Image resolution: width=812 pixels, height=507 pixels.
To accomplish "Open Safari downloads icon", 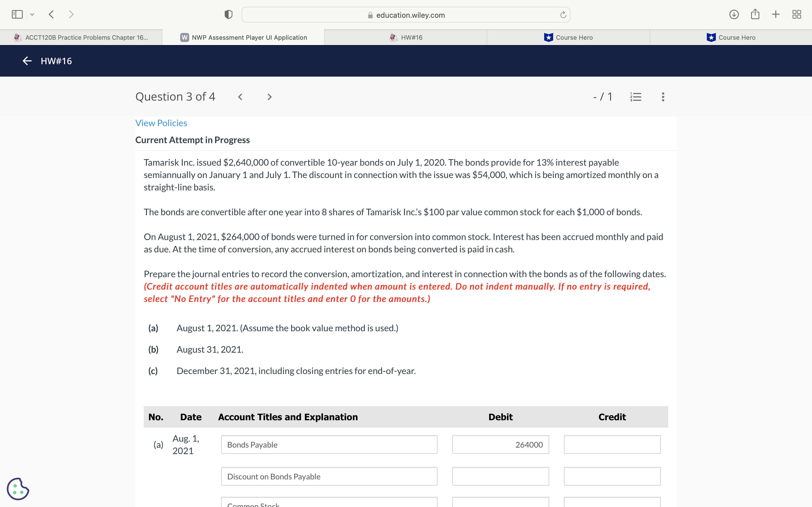I will pos(734,14).
